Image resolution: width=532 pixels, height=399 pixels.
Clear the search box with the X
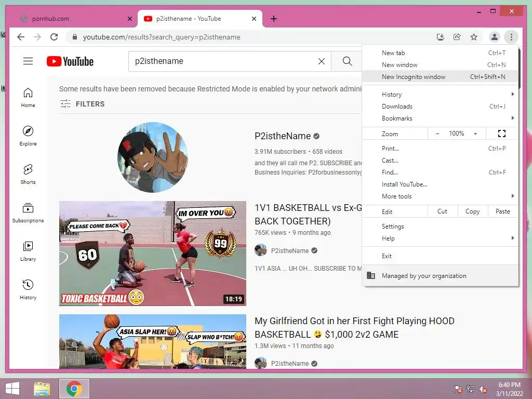tap(321, 61)
